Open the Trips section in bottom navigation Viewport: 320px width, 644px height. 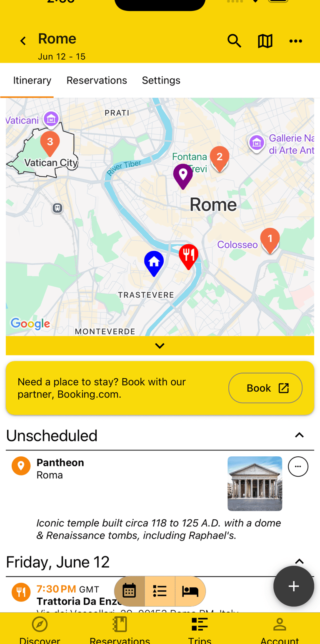(x=200, y=624)
